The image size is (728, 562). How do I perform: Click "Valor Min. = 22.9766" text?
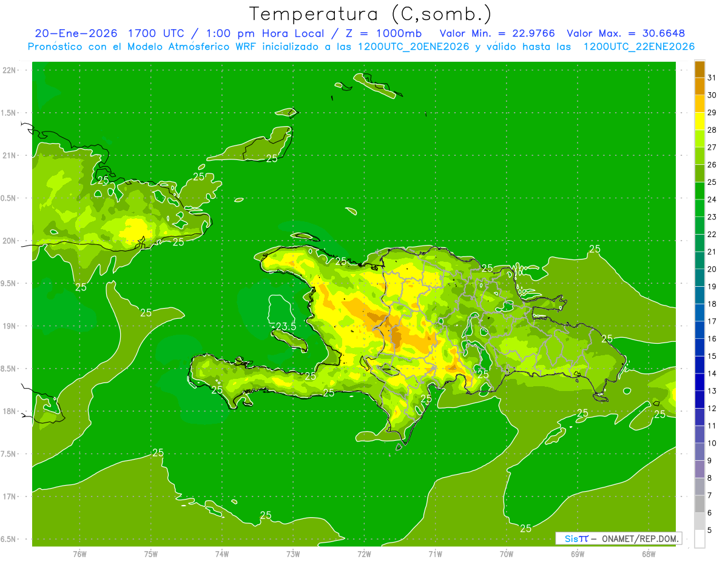[497, 33]
